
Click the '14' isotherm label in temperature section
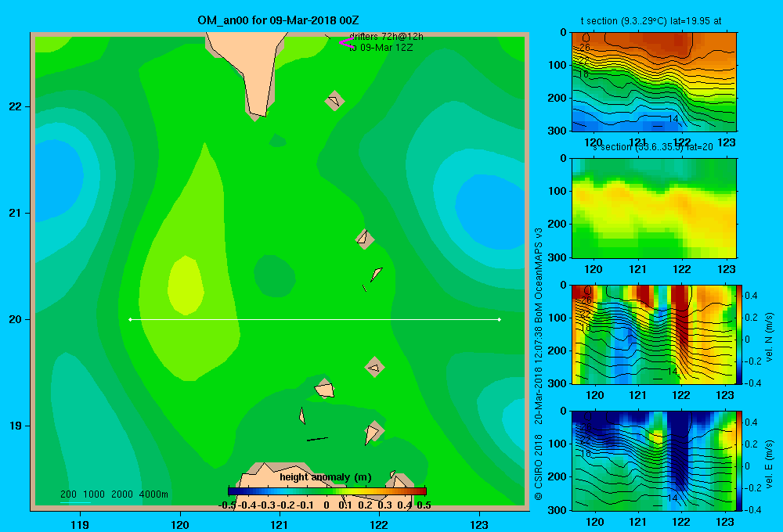pos(673,119)
